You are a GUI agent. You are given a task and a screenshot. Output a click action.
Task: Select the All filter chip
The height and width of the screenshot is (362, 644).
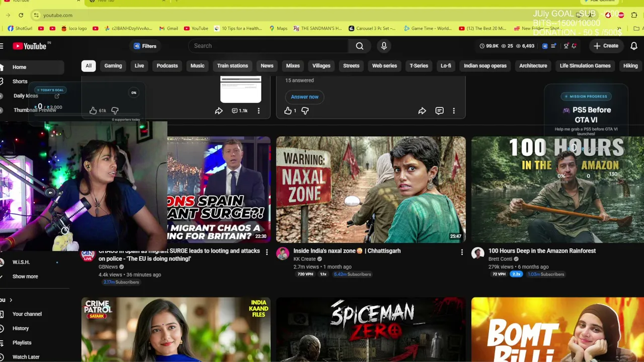[x=89, y=66]
